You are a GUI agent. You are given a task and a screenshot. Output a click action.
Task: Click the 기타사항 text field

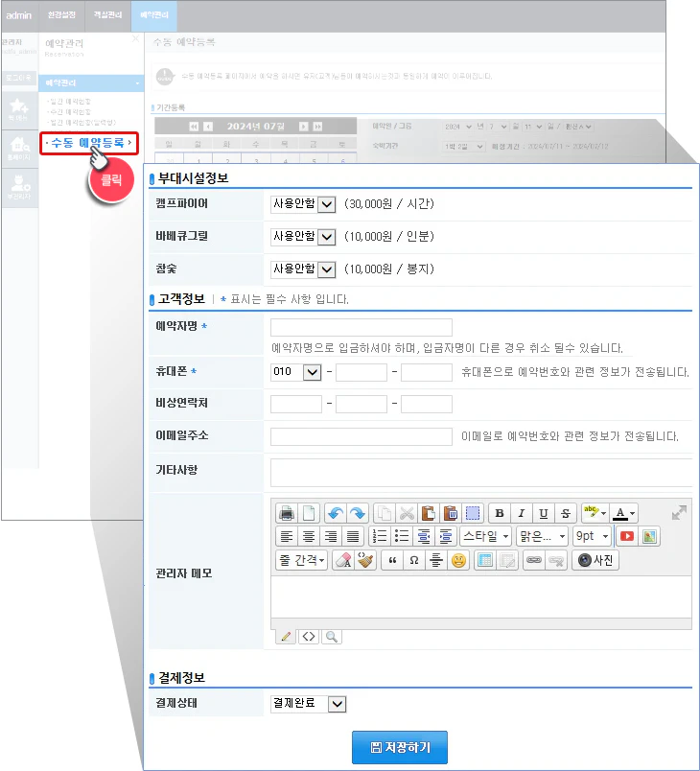pos(481,472)
